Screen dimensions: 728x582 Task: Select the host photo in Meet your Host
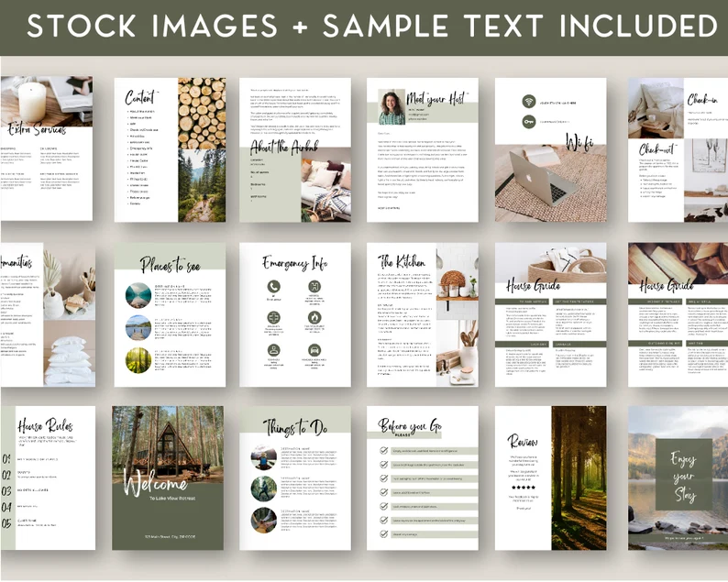tap(392, 106)
